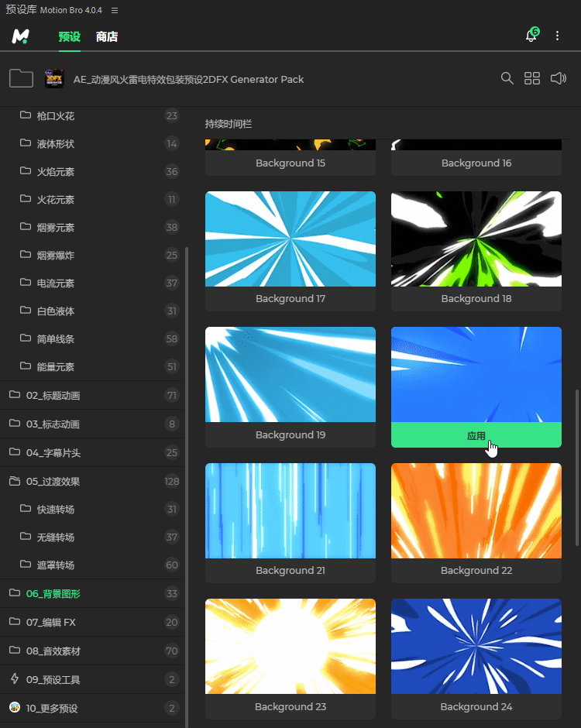Open the 枪口火花 folder
This screenshot has height=728, width=581.
click(x=92, y=115)
